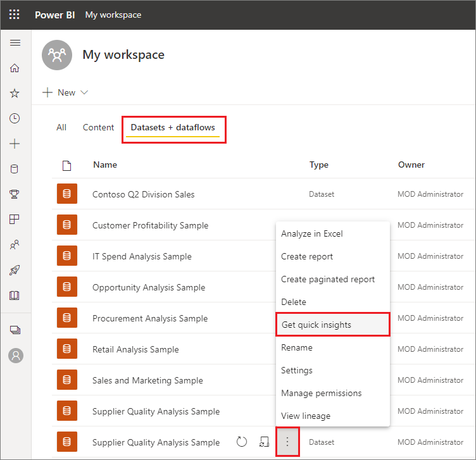Switch to the All tab
This screenshot has height=460, width=476.
[61, 127]
